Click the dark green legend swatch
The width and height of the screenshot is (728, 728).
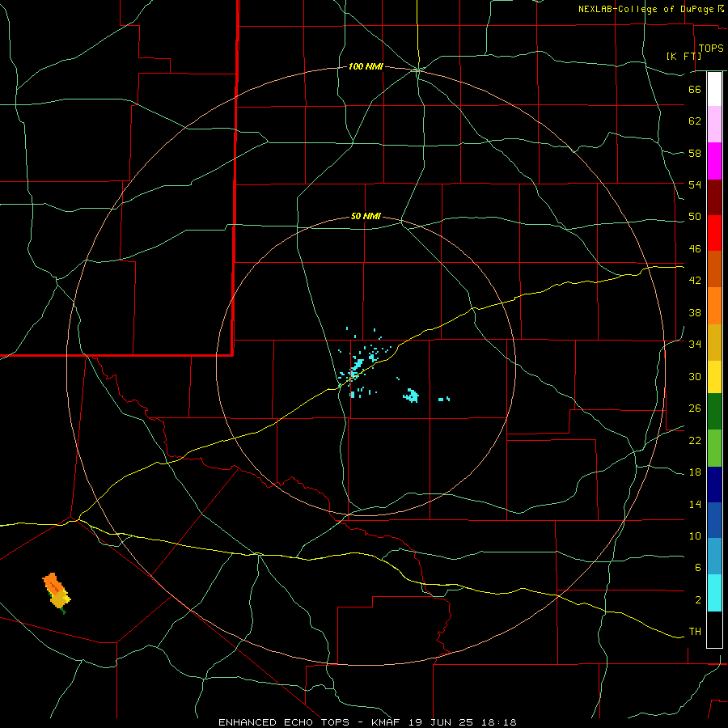(714, 412)
